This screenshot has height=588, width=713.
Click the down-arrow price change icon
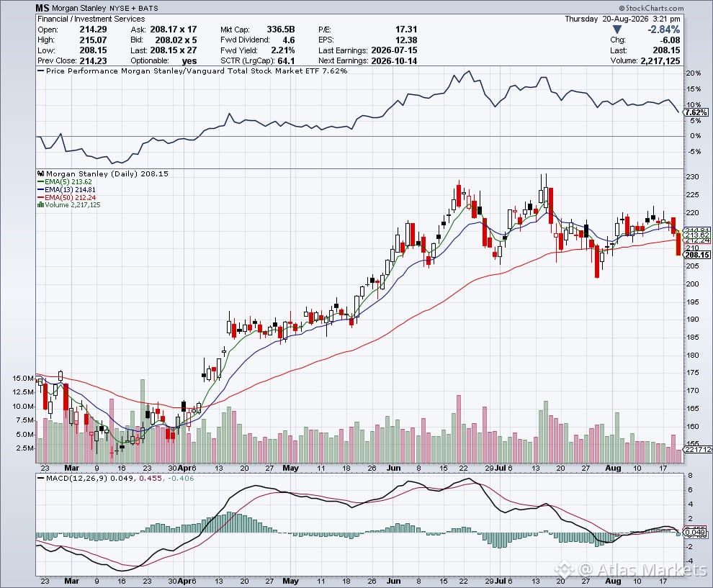tap(616, 30)
